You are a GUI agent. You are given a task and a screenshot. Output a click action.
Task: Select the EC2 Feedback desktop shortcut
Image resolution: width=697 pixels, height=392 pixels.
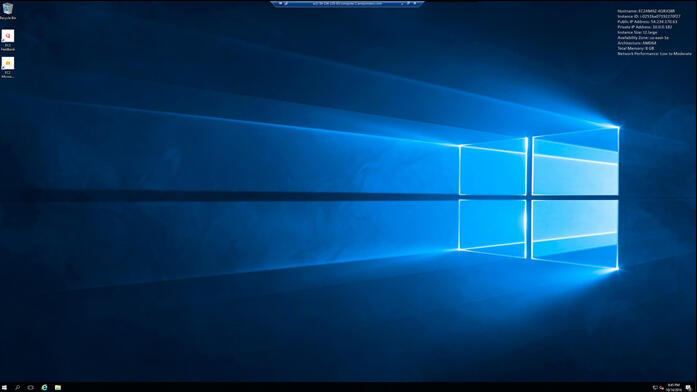pyautogui.click(x=8, y=40)
